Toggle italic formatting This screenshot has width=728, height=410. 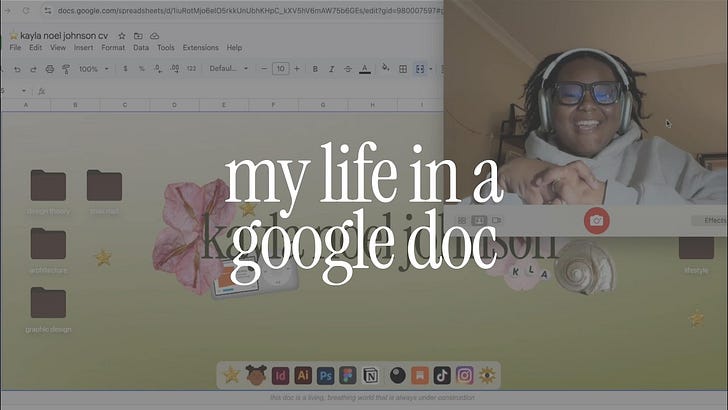332,69
